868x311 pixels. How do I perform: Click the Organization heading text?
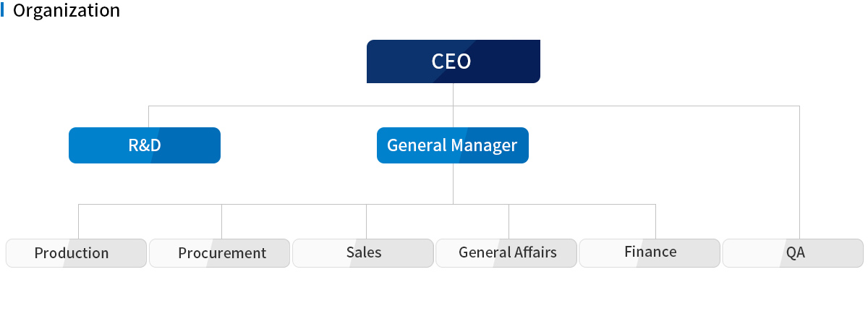pos(67,11)
